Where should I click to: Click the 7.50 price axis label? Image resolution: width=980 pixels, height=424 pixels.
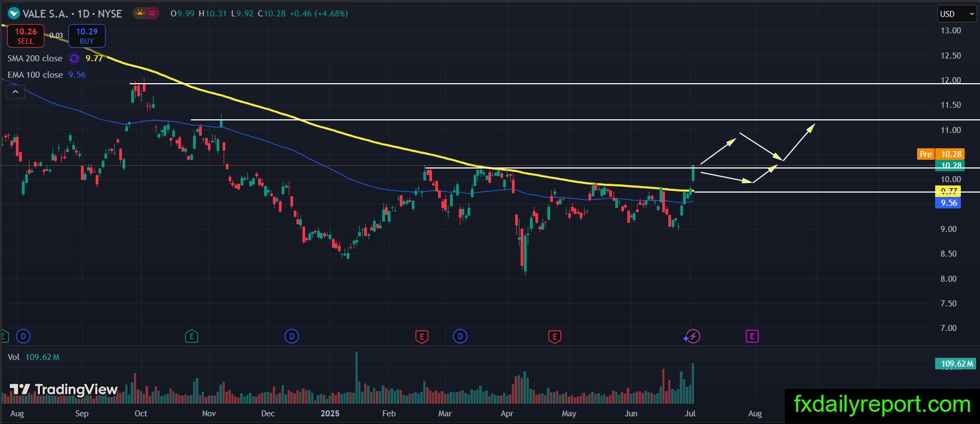pyautogui.click(x=948, y=304)
